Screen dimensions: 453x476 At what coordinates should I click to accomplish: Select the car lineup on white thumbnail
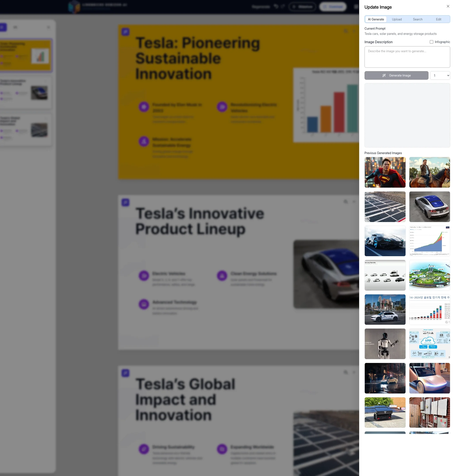click(385, 275)
